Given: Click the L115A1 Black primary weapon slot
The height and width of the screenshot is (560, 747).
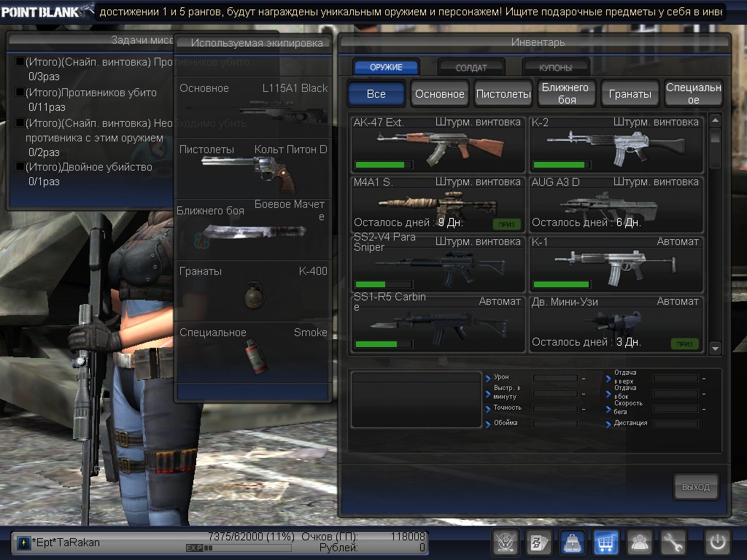Looking at the screenshot, I should point(253,107).
